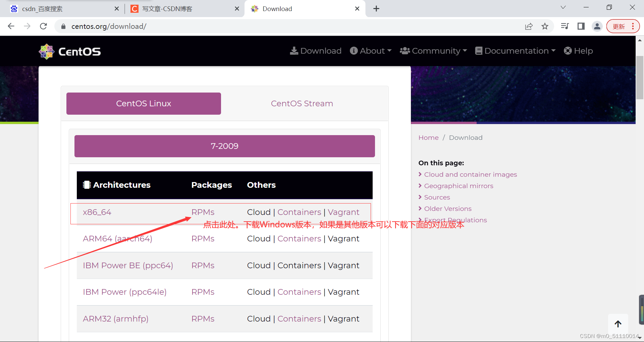Viewport: 644px width, 342px height.
Task: Toggle the browser side panel
Action: click(x=581, y=26)
